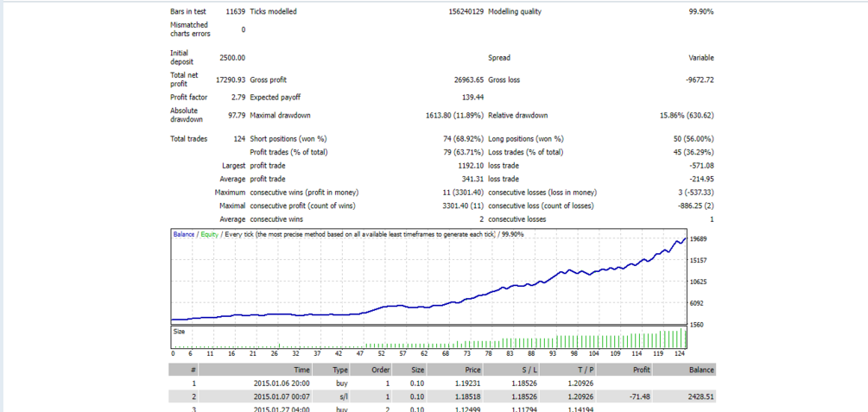Click the Profit column header
Viewport: 868px width, 412px height.
click(625, 370)
